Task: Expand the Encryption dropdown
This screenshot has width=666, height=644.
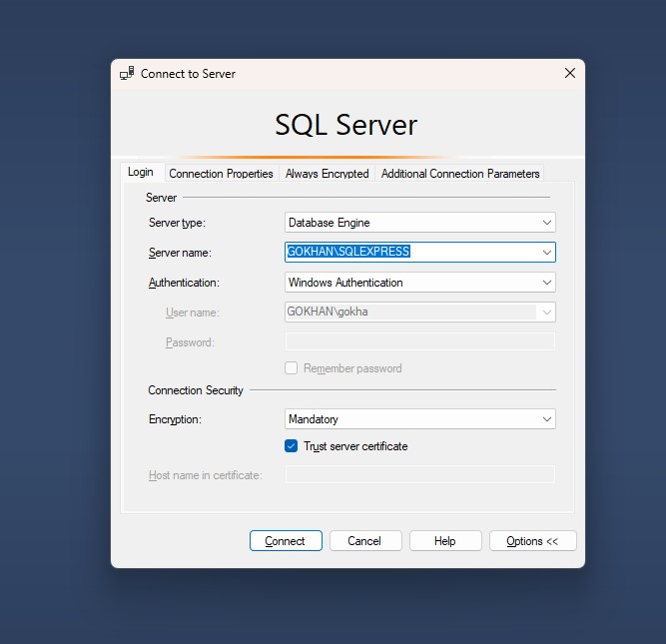Action: tap(546, 419)
